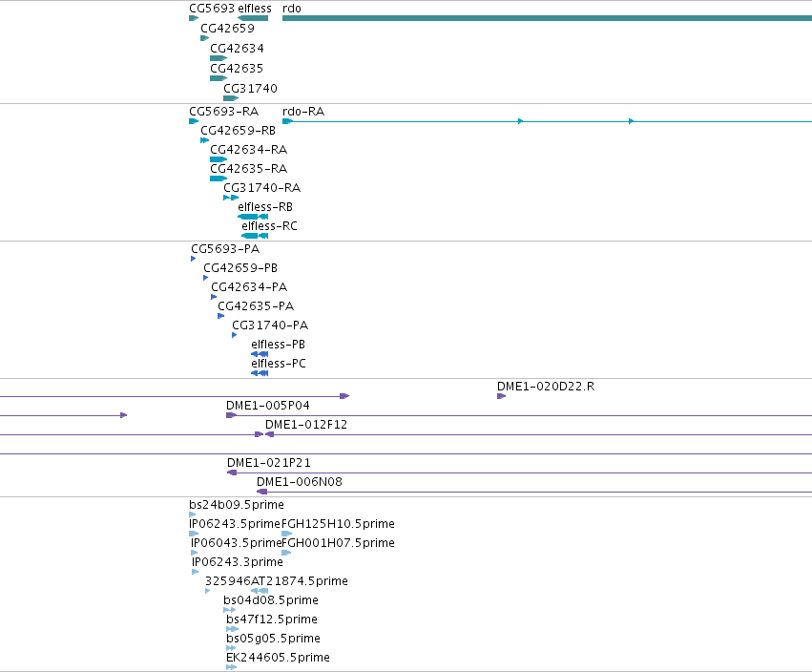Viewport: 812px width, 672px height.
Task: Select the CG31740-PA protein label
Action: [x=270, y=325]
